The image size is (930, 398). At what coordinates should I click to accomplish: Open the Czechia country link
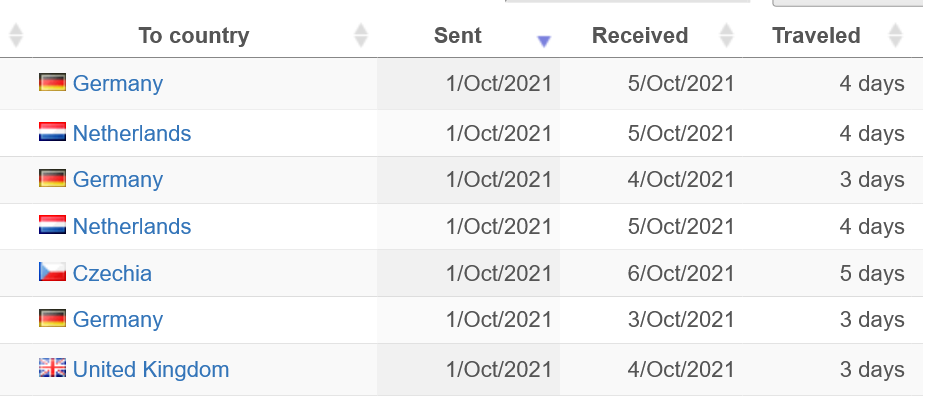[x=112, y=273]
